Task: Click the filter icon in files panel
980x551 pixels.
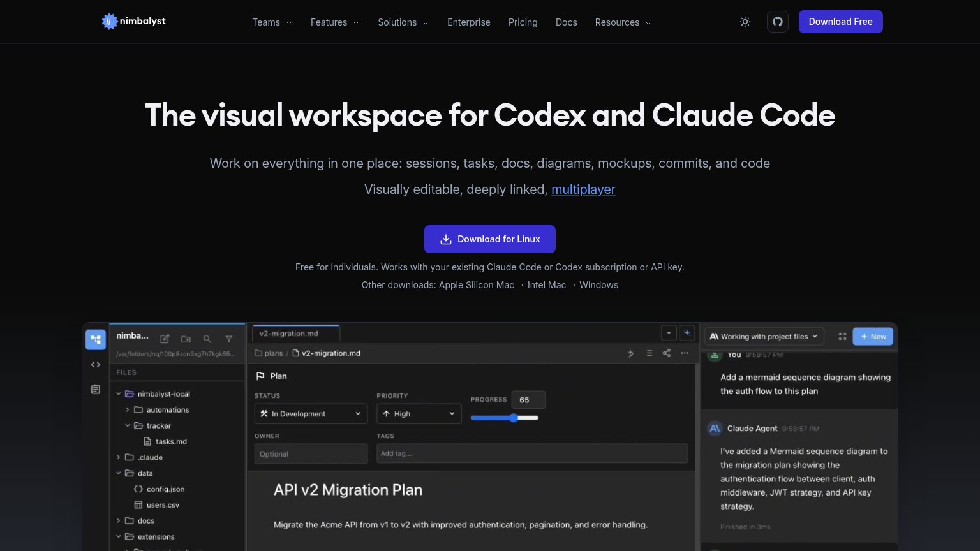Action: 228,339
